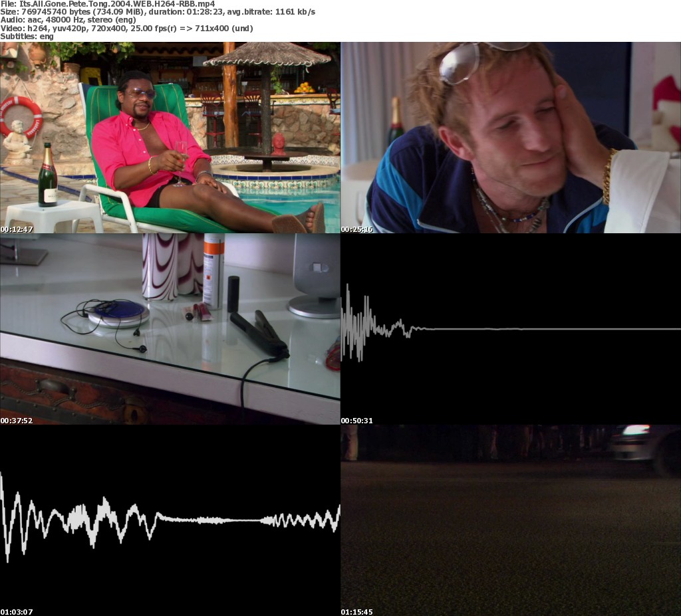Click the thumbnail frame at 00:37:52

point(170,329)
